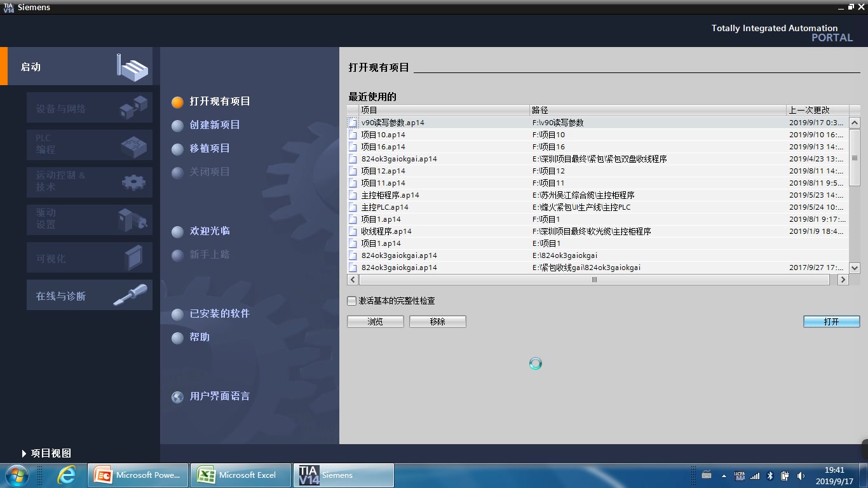Switch to Microsoft PowerPoint taskbar window

pyautogui.click(x=138, y=475)
